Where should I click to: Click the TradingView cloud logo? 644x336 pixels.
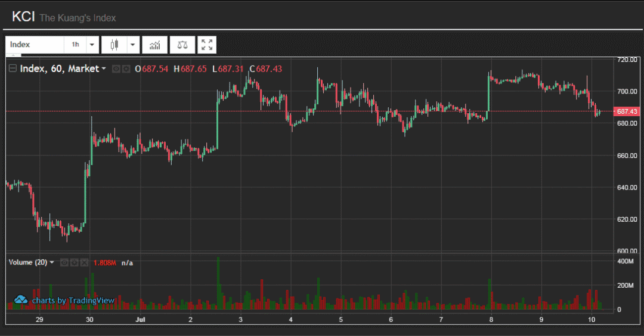point(20,300)
